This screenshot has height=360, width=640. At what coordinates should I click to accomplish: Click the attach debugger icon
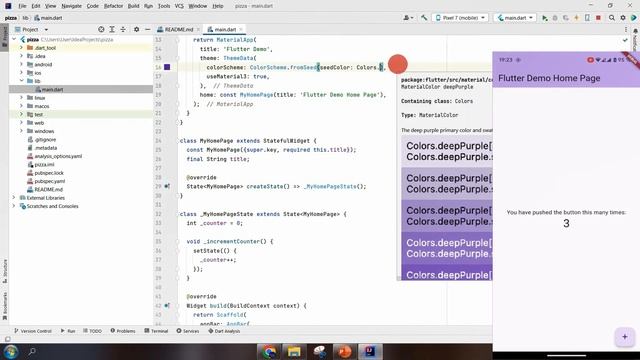pos(566,18)
